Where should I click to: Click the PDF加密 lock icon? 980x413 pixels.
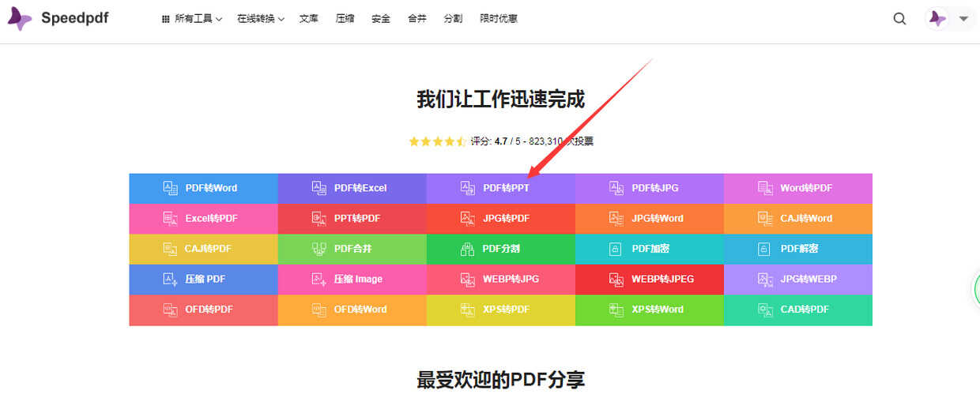(616, 249)
